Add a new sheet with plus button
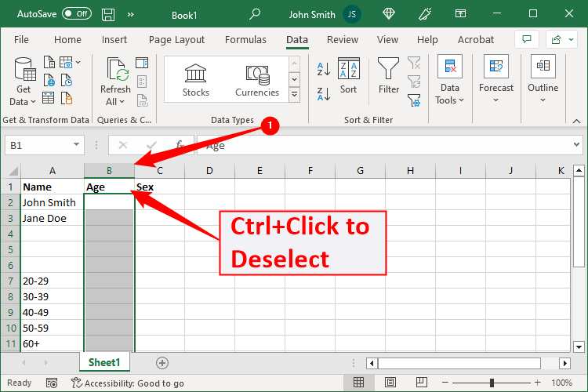 click(x=162, y=362)
